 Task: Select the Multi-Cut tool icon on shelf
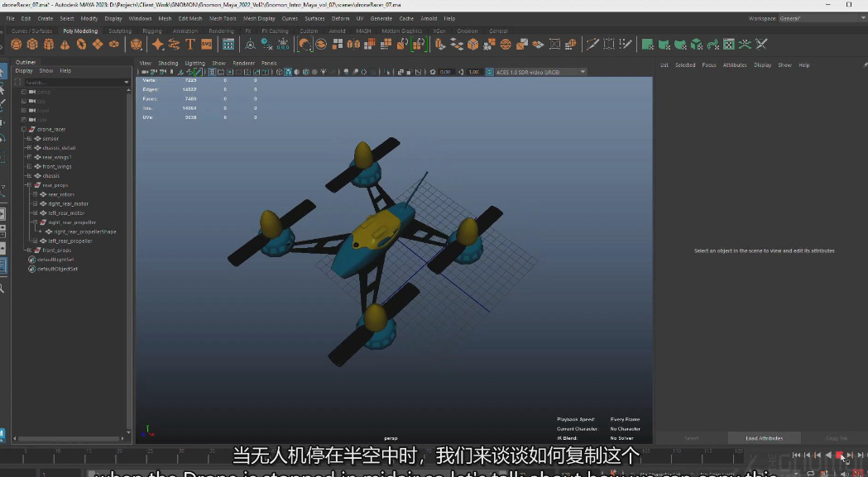click(x=592, y=44)
